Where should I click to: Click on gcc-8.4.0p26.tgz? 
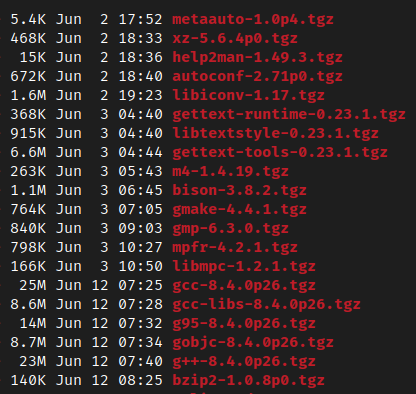244,285
